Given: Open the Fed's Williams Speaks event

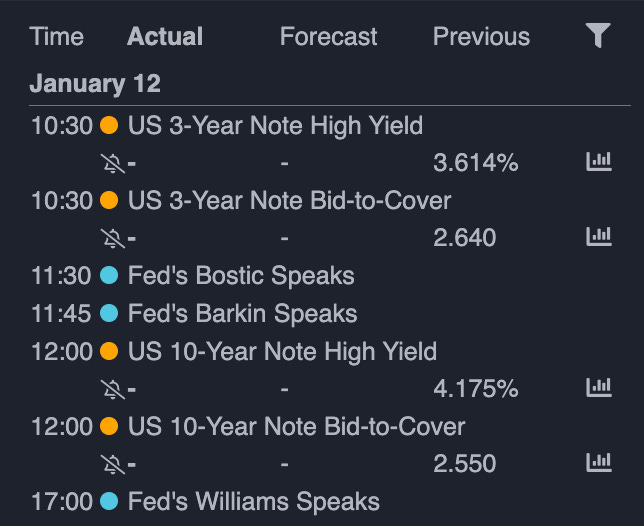Looking at the screenshot, I should [253, 502].
